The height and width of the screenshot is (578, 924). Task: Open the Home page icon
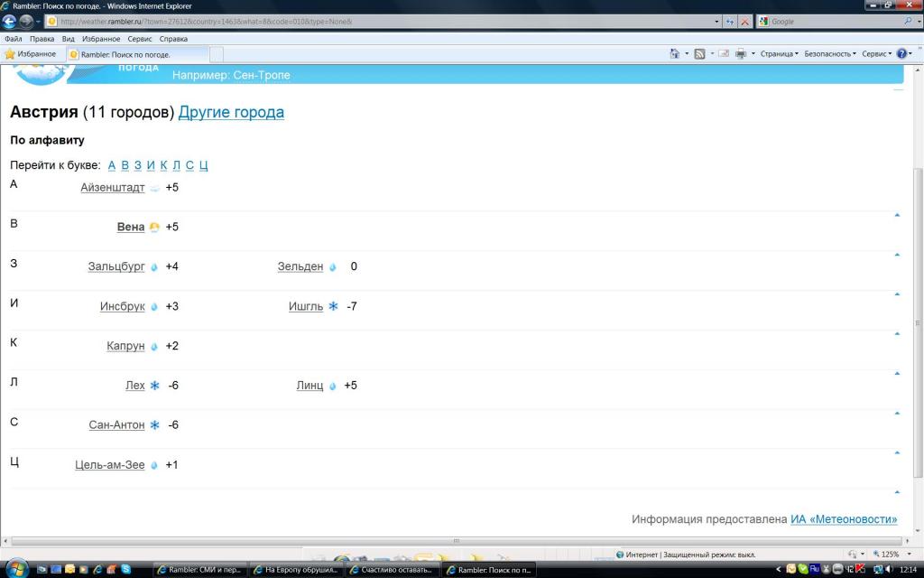pyautogui.click(x=674, y=54)
